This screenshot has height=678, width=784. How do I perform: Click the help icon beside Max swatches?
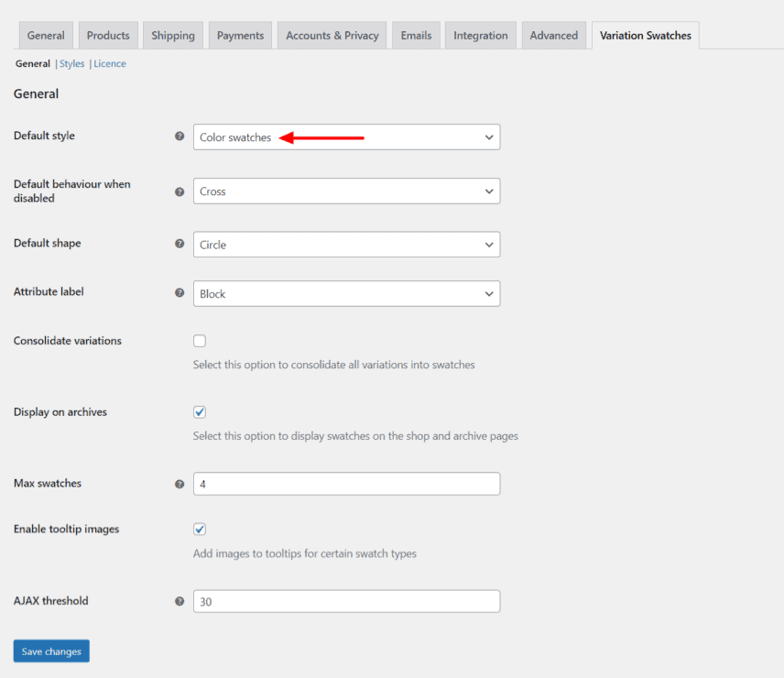point(180,484)
